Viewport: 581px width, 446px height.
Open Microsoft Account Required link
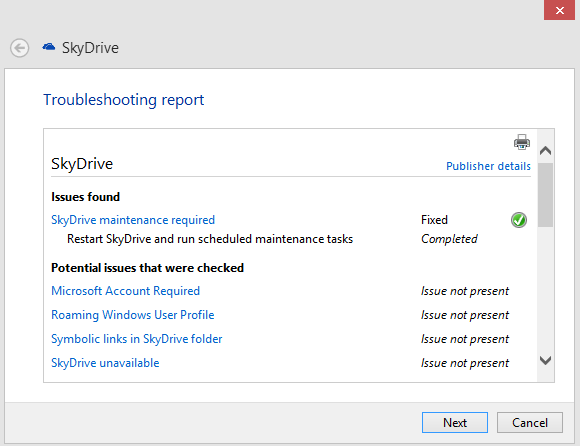[x=125, y=291]
